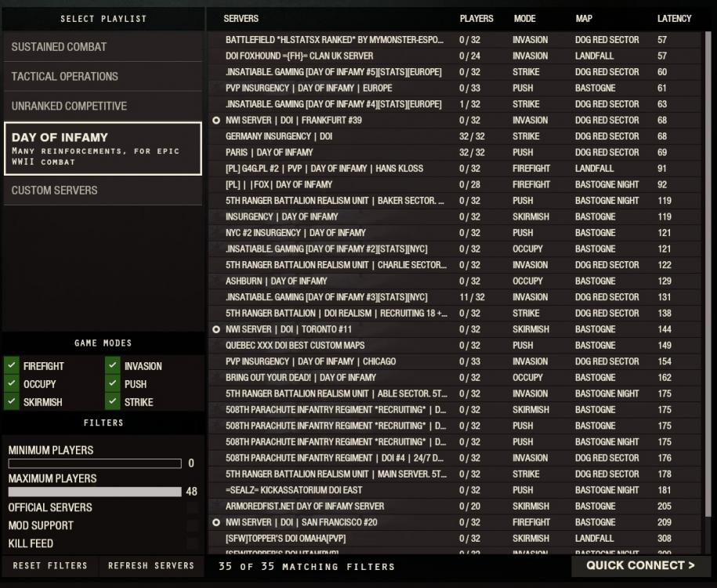Select Germany Insurgency DOI server row
This screenshot has width=717, height=588.
[x=455, y=136]
